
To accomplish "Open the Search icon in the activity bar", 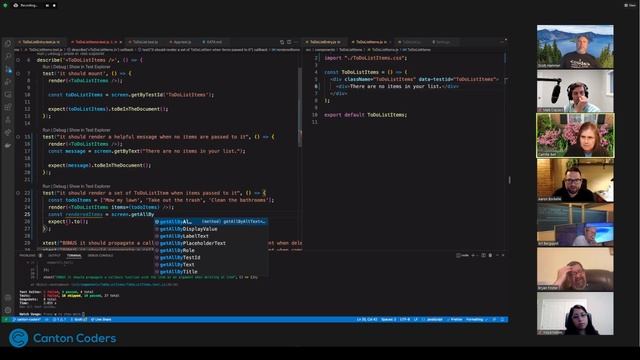I will (x=8, y=56).
